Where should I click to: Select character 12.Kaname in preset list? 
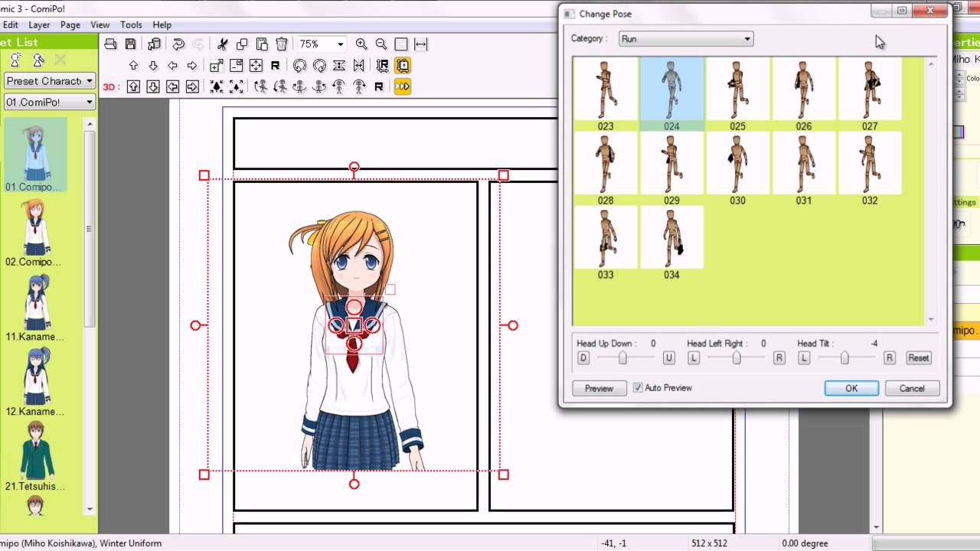point(35,383)
